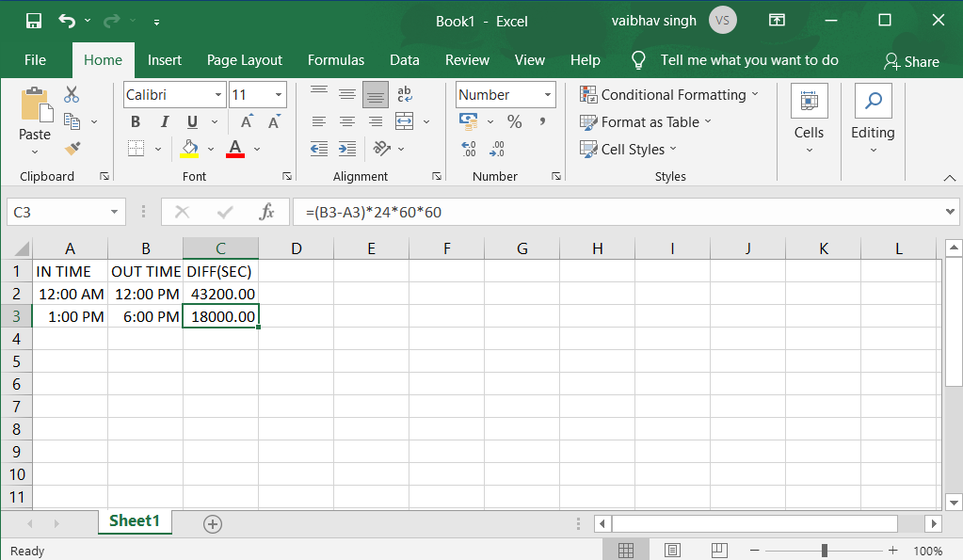963x560 pixels.
Task: Switch to Page Layout view in status bar
Action: pyautogui.click(x=672, y=551)
